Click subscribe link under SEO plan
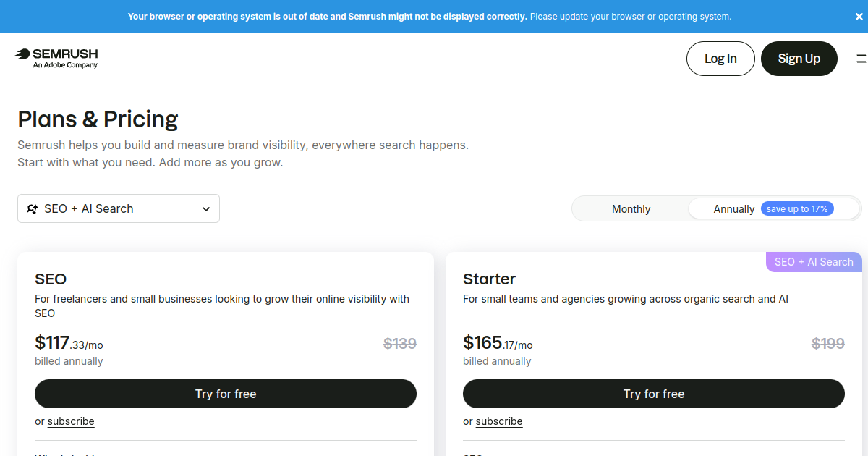This screenshot has width=868, height=456. click(x=71, y=421)
